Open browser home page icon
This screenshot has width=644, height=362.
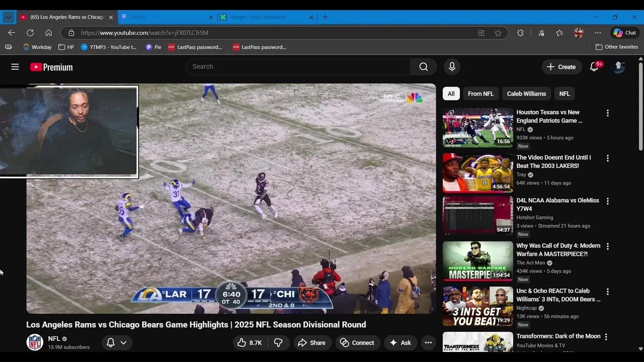[48, 33]
